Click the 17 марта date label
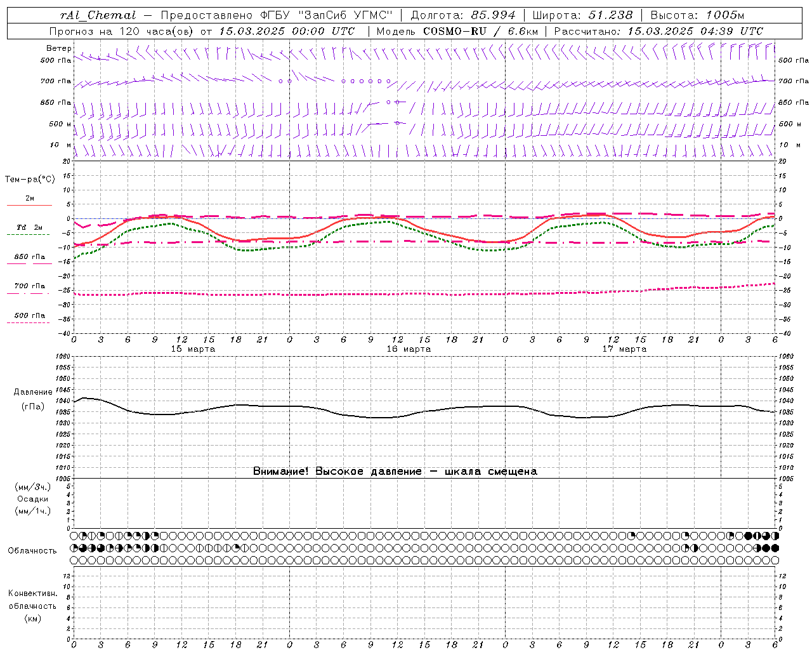Image resolution: width=812 pixels, height=650 pixels. (624, 349)
